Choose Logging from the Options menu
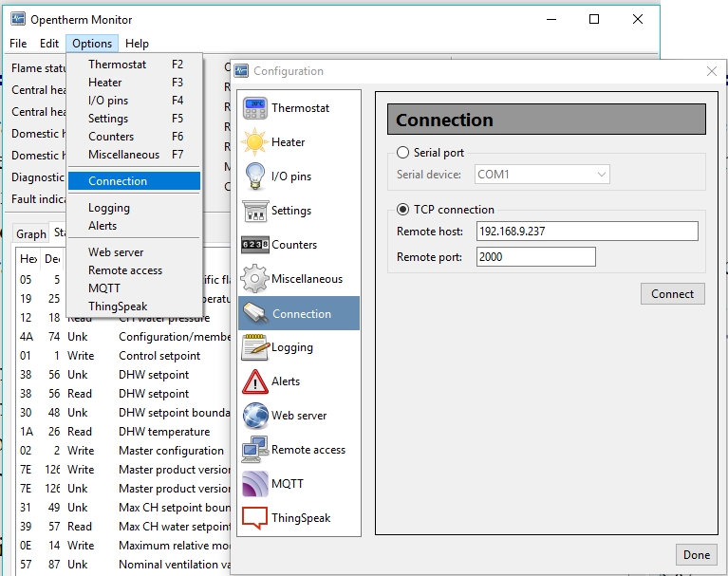Viewport: 728px width, 576px height. pos(109,208)
